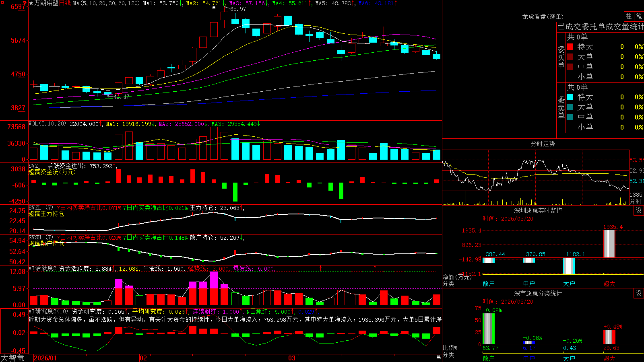The width and height of the screenshot is (644, 362).
Task: Click the 2026/01 date marker on timeline
Action: [x=45, y=358]
